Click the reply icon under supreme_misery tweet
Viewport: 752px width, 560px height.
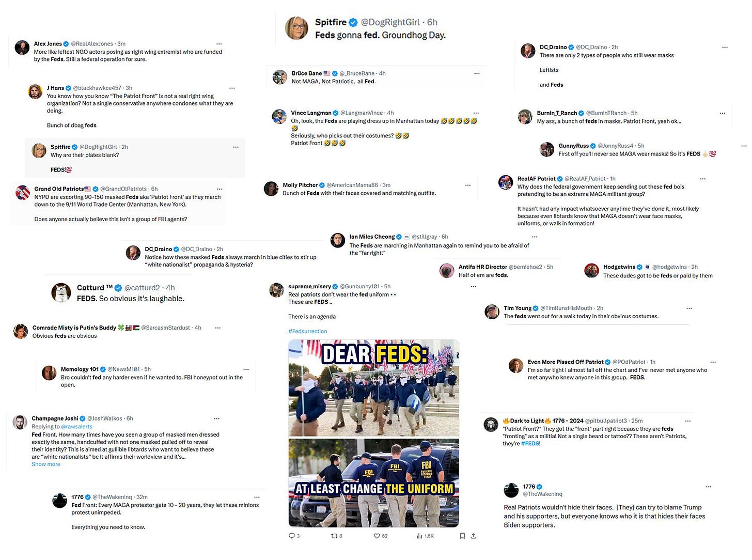tap(292, 536)
